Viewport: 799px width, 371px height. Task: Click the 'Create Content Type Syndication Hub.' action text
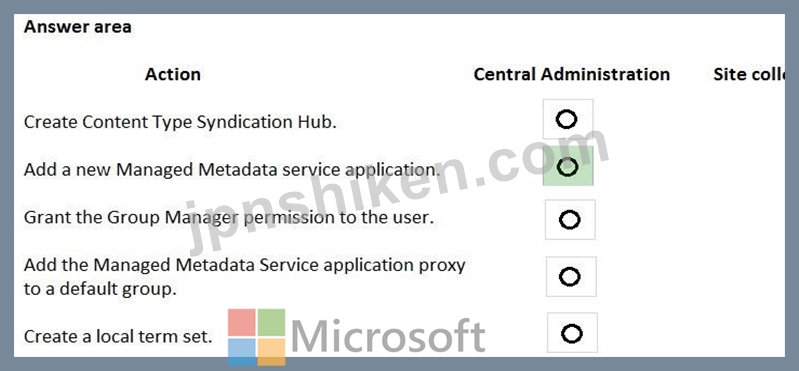[x=180, y=122]
